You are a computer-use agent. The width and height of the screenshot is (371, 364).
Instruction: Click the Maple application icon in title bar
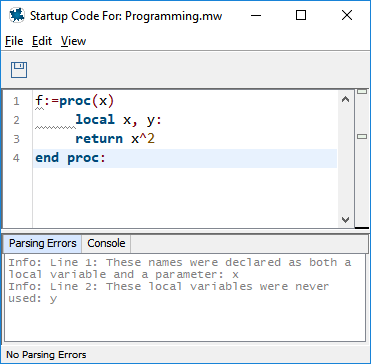click(x=17, y=15)
